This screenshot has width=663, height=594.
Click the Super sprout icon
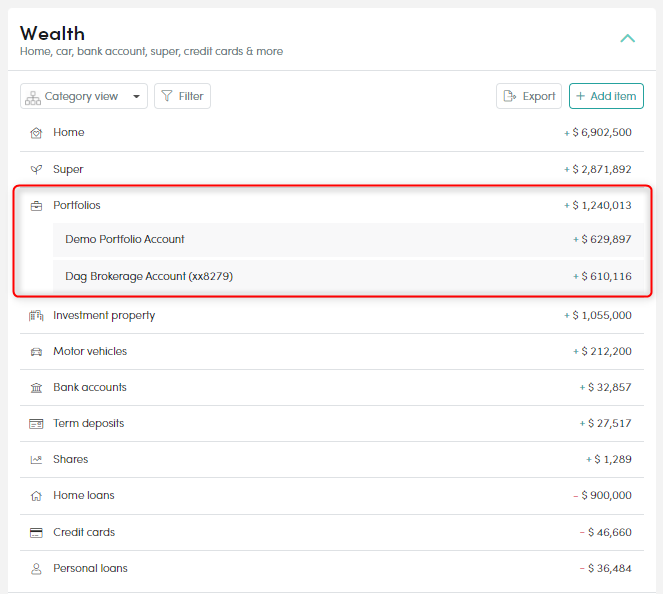36,170
